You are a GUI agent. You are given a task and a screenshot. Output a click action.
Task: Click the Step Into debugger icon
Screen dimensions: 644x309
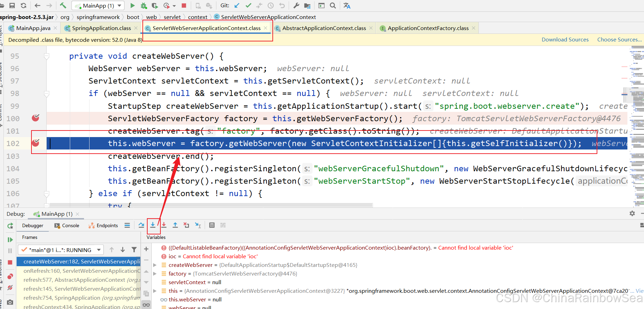click(152, 225)
